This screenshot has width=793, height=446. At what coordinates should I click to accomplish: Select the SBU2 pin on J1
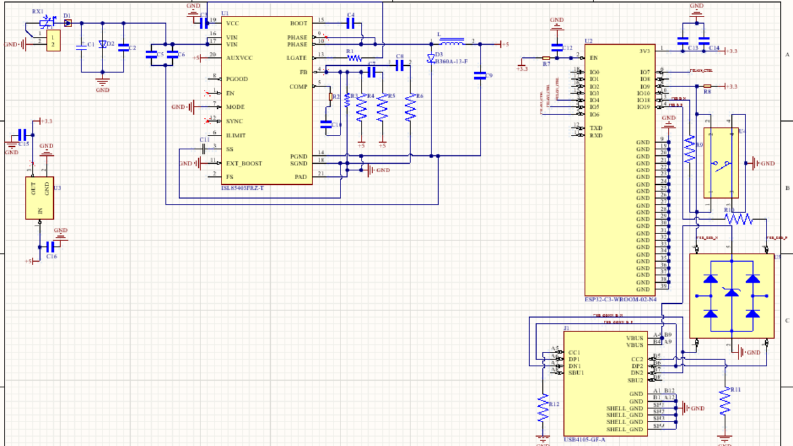coord(635,380)
